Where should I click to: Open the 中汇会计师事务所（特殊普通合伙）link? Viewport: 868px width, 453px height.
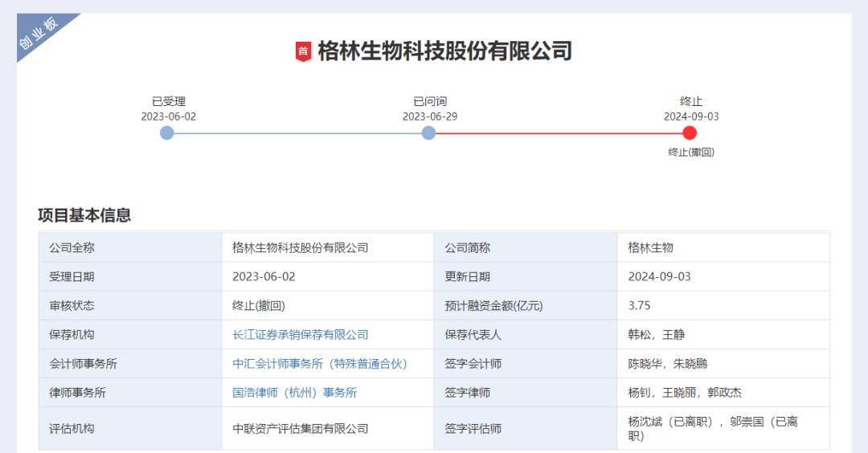(319, 363)
